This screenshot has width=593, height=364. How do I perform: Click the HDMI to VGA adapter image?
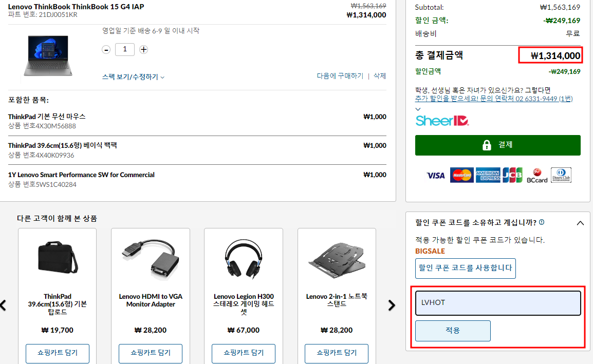pyautogui.click(x=151, y=259)
